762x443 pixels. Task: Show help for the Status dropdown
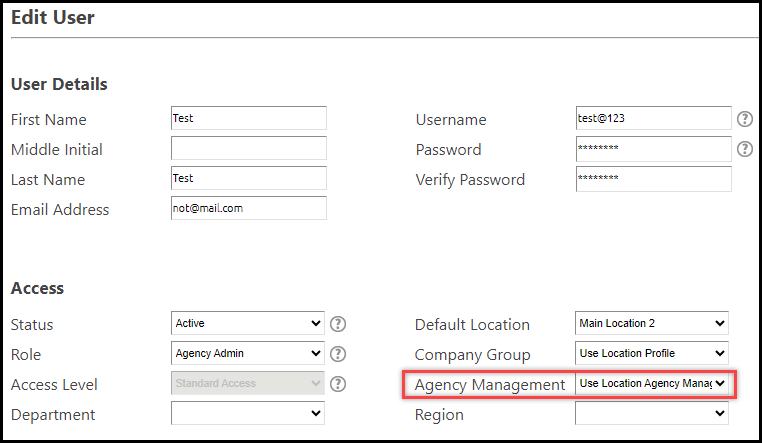[x=338, y=324]
